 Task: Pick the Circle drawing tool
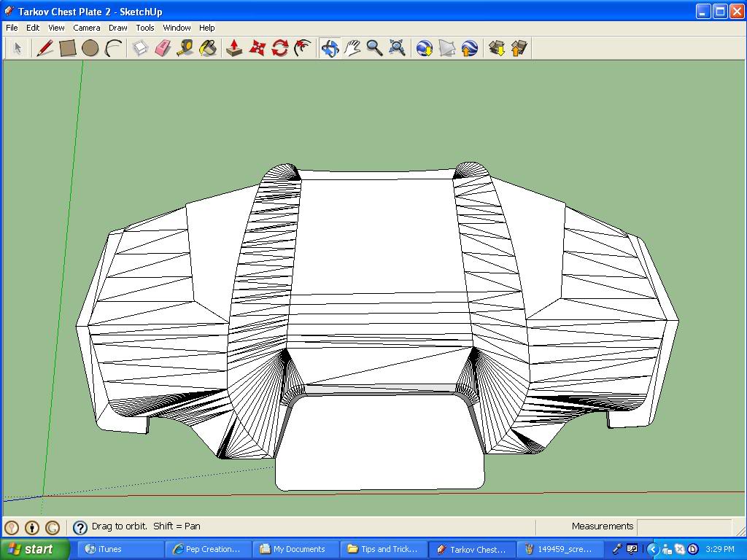[x=90, y=48]
